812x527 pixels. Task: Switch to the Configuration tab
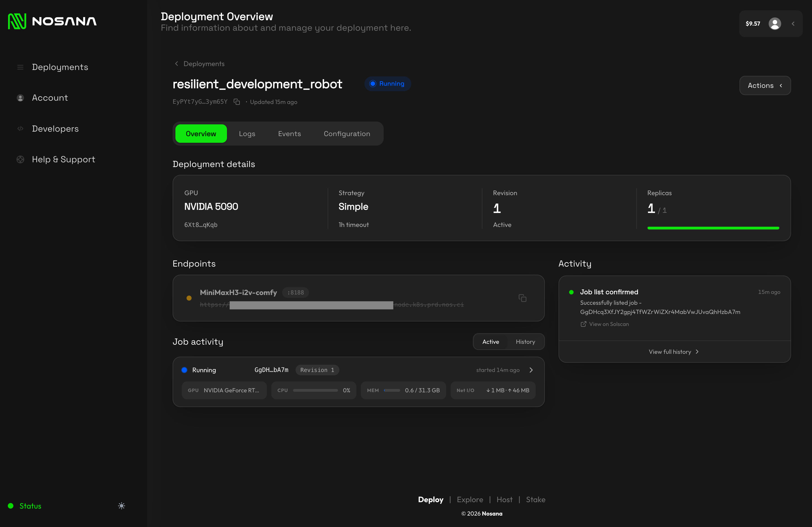[x=347, y=133]
